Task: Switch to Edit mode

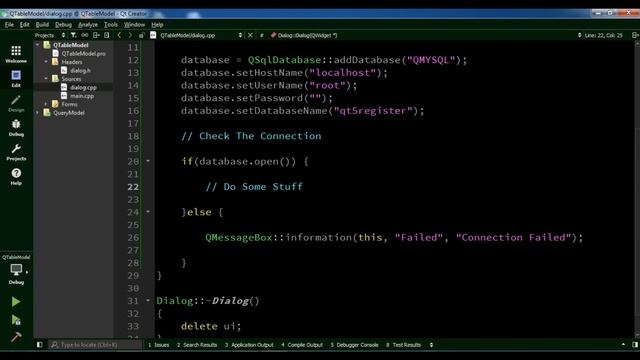Action: (16, 78)
